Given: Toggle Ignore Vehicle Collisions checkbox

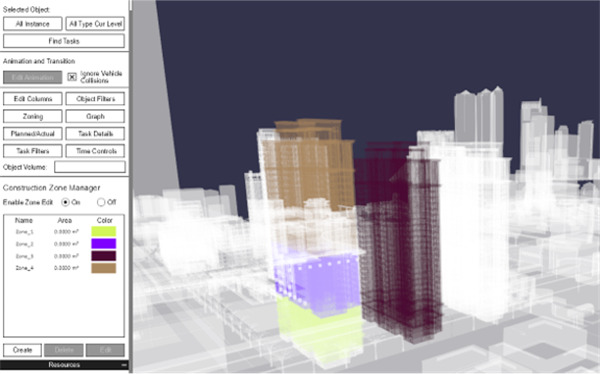Looking at the screenshot, I should (72, 77).
